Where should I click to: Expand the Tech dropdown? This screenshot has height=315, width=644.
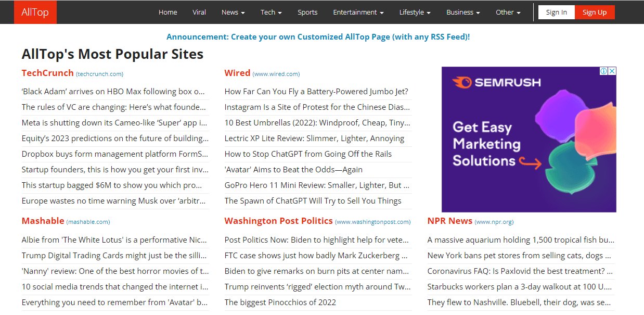coord(272,12)
